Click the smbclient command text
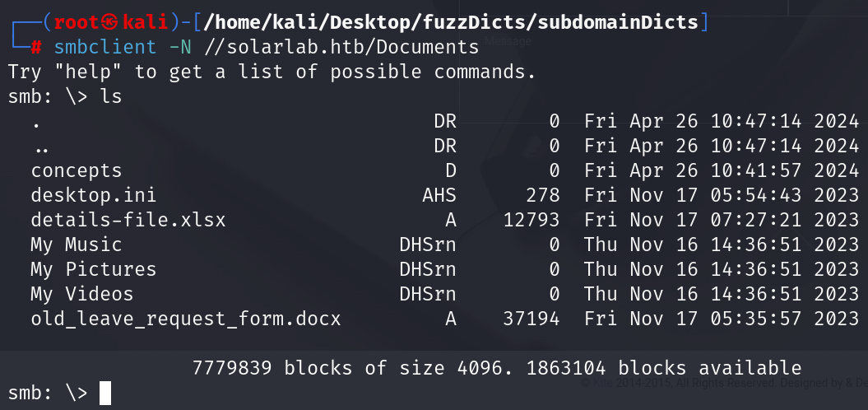The width and height of the screenshot is (868, 410). click(x=105, y=47)
